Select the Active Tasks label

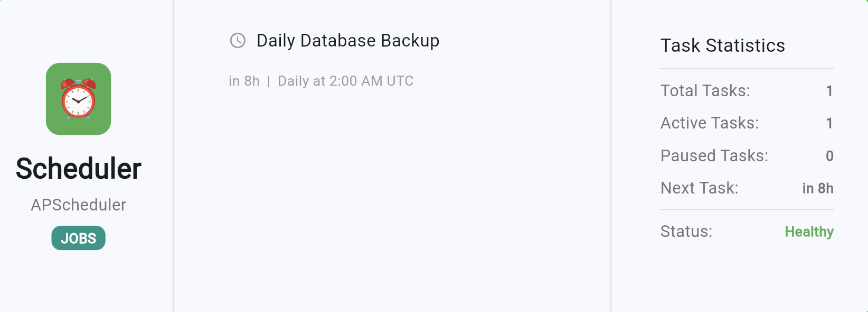pos(709,123)
